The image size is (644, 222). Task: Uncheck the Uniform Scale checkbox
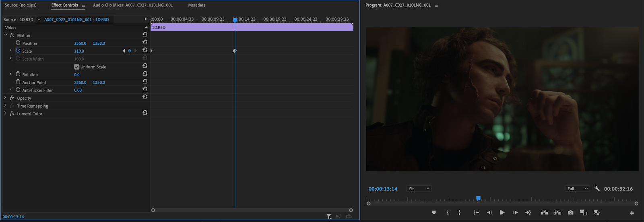coord(76,67)
